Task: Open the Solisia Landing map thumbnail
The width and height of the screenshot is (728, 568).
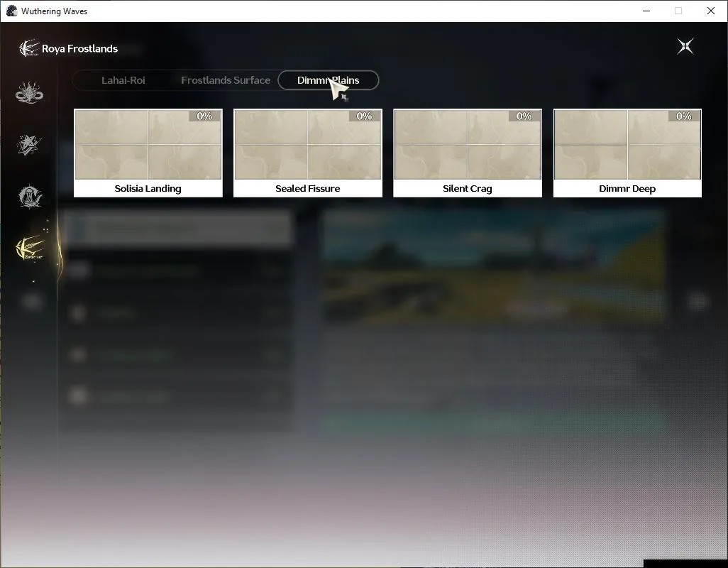Action: pyautogui.click(x=148, y=144)
